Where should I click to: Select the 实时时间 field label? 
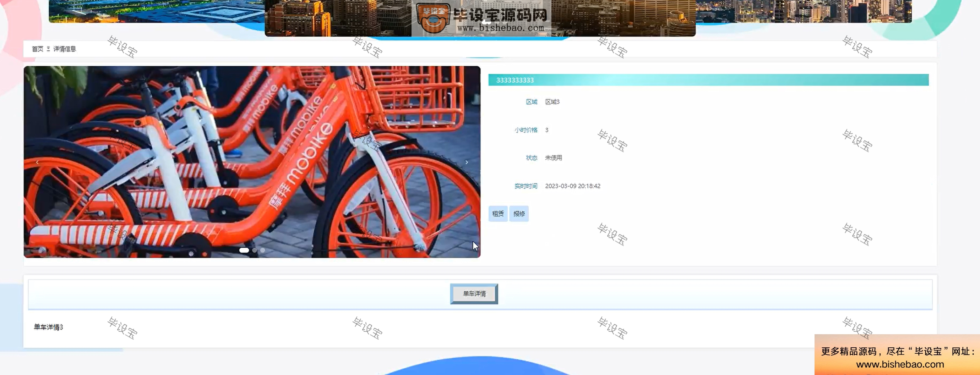526,186
